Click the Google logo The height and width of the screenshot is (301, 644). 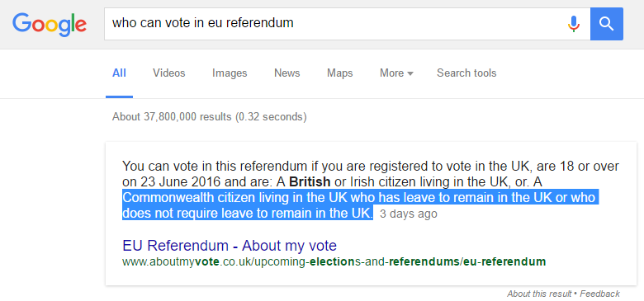click(50, 25)
